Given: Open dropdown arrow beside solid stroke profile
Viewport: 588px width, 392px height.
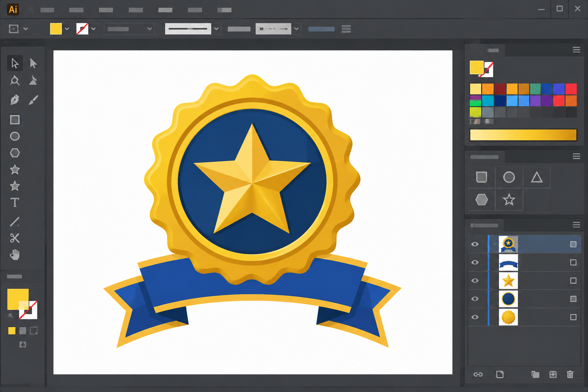Looking at the screenshot, I should point(216,29).
